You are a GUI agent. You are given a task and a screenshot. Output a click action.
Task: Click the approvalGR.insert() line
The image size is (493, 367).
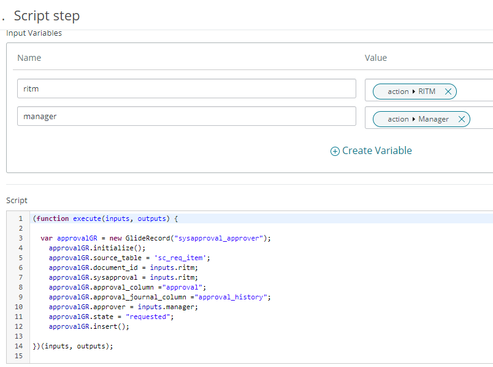(x=89, y=327)
